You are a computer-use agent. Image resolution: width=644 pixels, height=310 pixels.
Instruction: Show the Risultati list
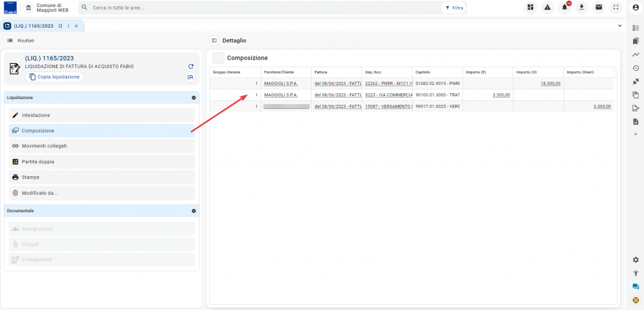tap(21, 41)
